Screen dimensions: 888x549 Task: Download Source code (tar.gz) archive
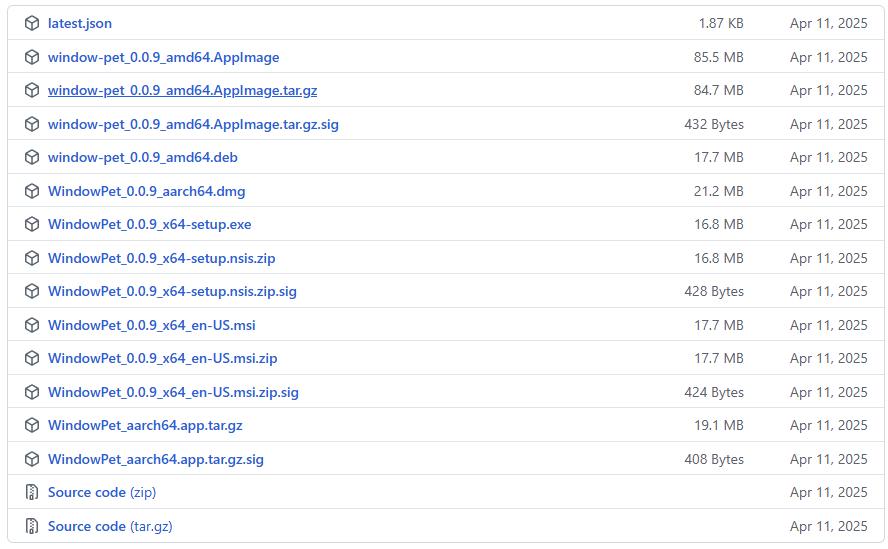tap(110, 526)
